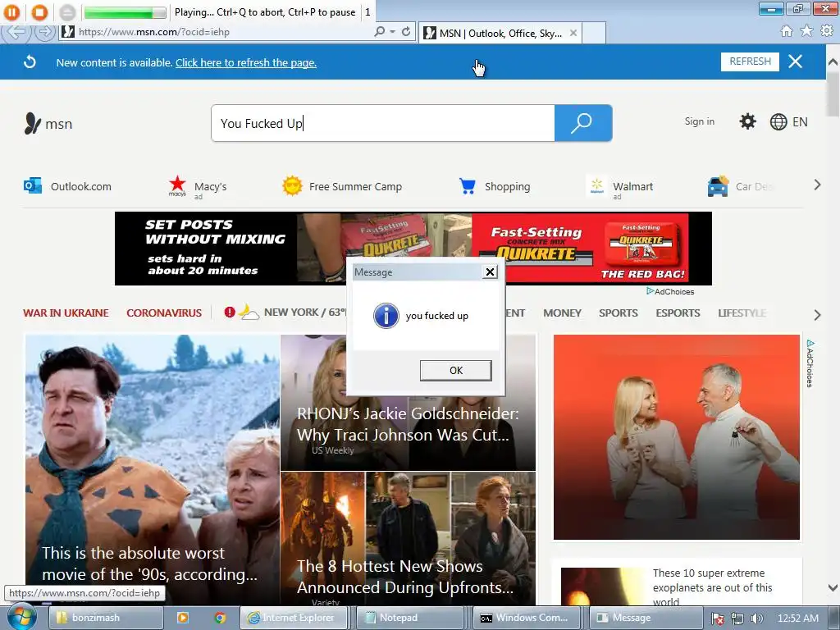The image size is (840, 630).
Task: Open a new blank browser tab
Action: click(x=594, y=33)
